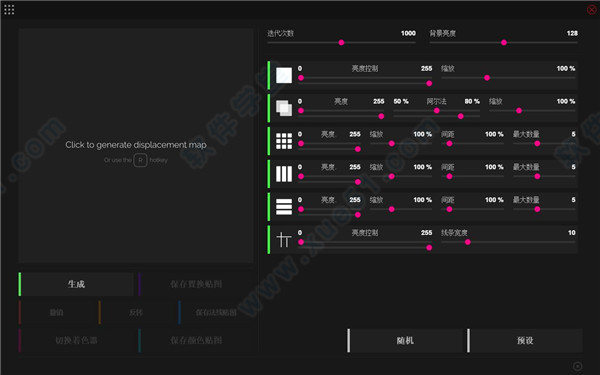The image size is (600, 375).
Task: Toggle green bar beside lines row
Action: [269, 240]
